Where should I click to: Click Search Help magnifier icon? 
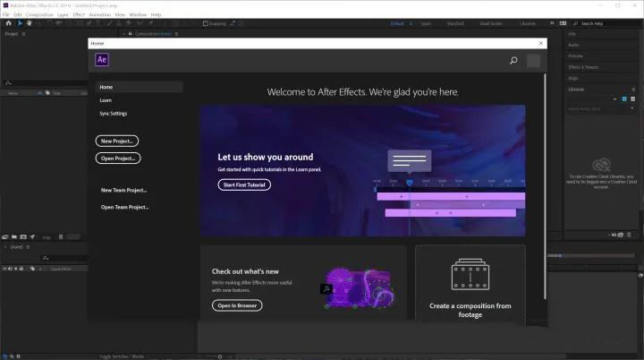575,23
